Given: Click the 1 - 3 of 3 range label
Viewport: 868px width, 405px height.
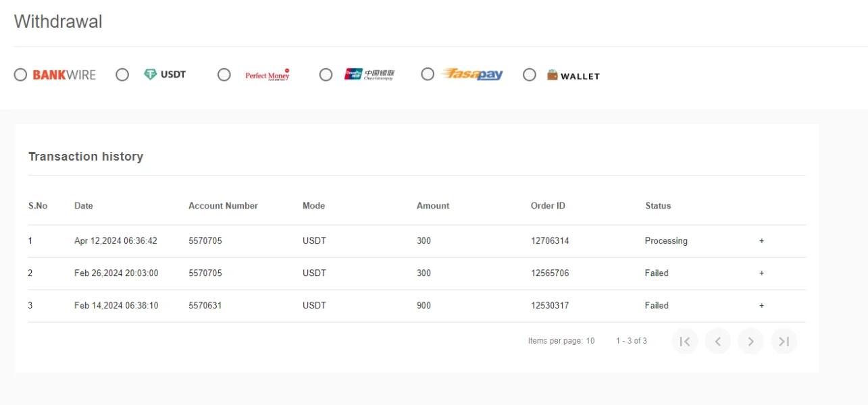Looking at the screenshot, I should click(632, 341).
